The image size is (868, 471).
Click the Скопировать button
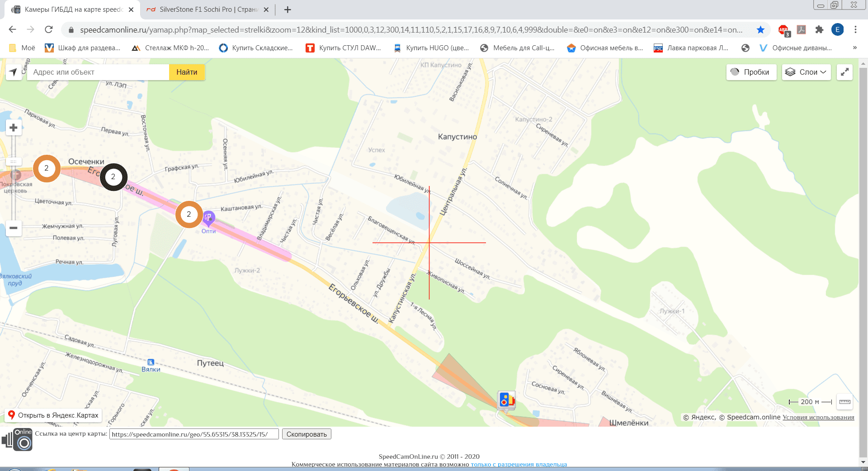(307, 434)
